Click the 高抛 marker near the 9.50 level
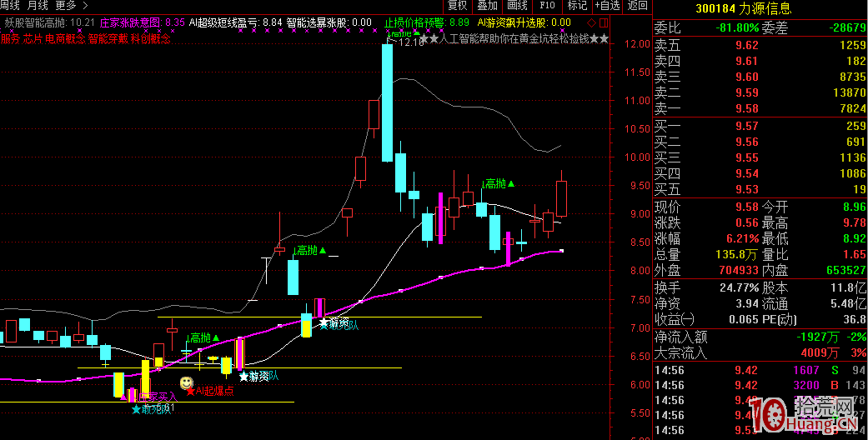This screenshot has width=868, height=440. 500,183
